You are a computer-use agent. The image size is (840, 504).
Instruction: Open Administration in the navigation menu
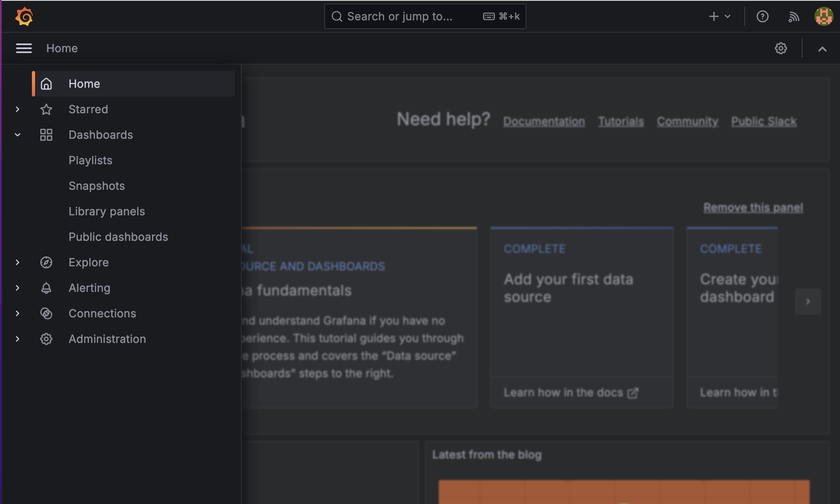(x=107, y=339)
